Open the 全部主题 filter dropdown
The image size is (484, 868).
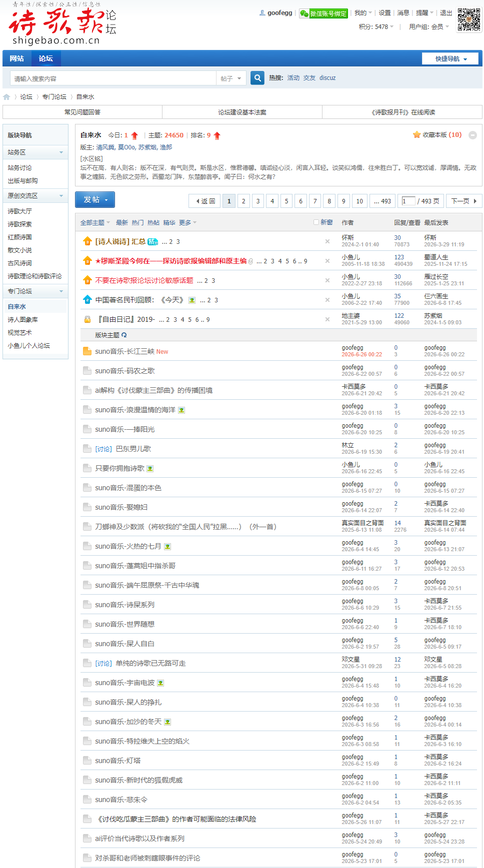(x=95, y=223)
